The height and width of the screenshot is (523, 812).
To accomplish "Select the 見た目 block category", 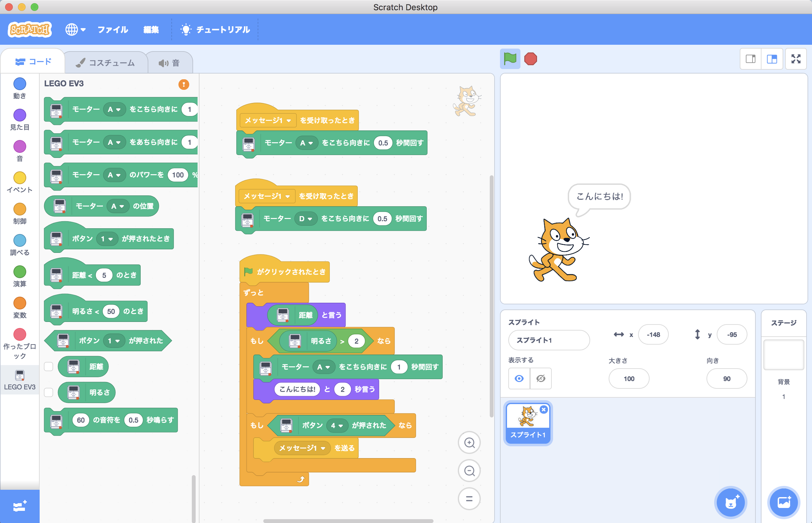I will (20, 120).
